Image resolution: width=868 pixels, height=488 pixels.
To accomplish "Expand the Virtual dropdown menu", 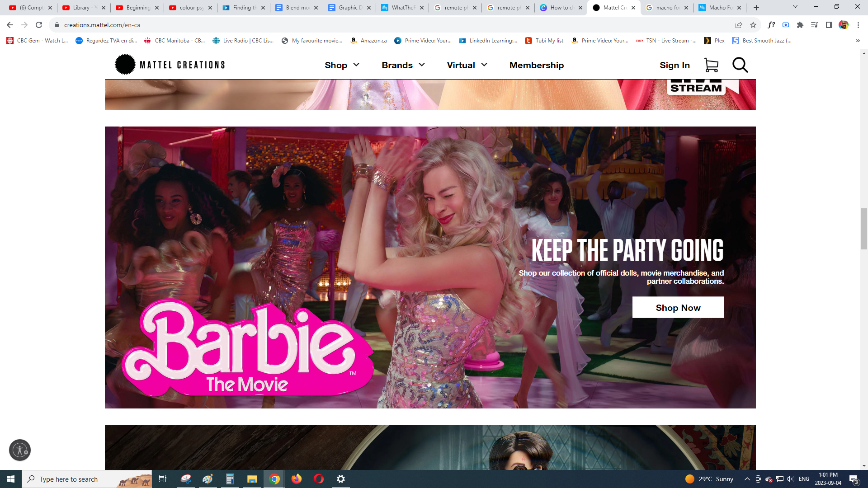I will [467, 65].
